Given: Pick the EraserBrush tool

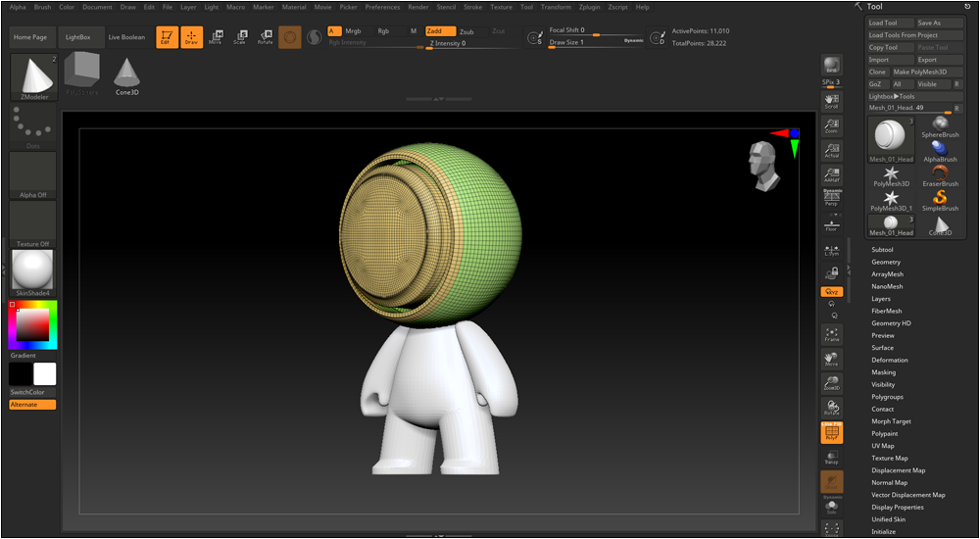Looking at the screenshot, I should [x=940, y=174].
